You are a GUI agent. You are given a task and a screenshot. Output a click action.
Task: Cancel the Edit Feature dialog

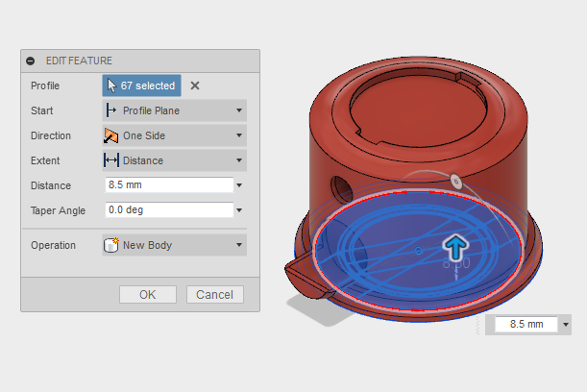(215, 295)
